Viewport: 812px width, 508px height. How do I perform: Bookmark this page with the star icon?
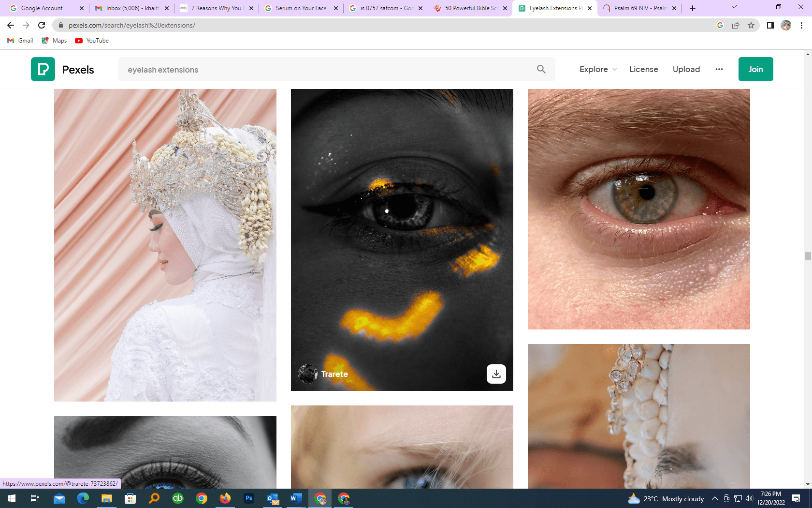(751, 25)
